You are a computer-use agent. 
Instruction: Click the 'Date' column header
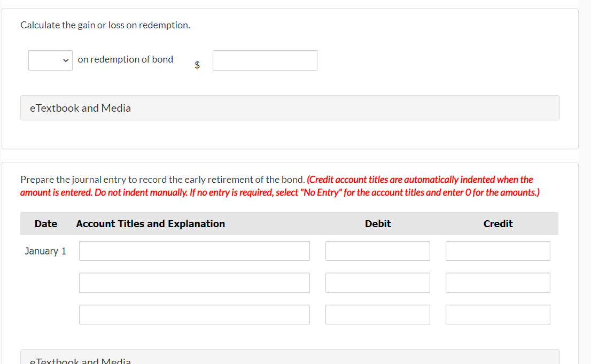(46, 223)
